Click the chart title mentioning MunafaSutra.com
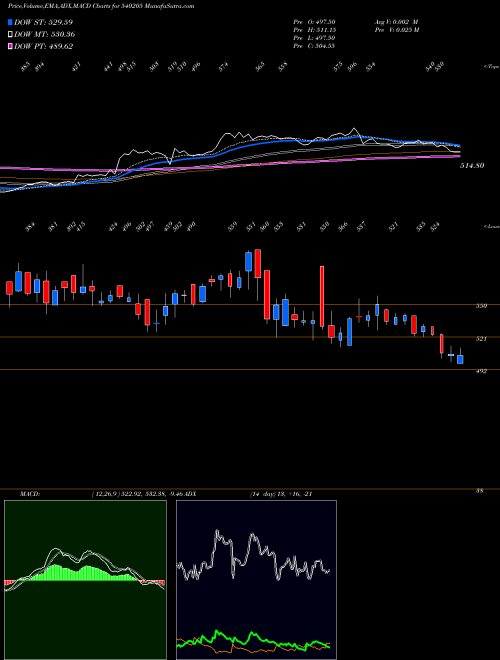Screen dimensions: 500x660 (x=101, y=7)
